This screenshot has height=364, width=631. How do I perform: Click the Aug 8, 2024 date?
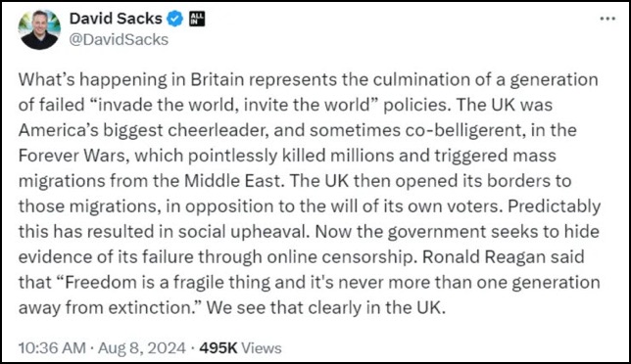point(142,348)
